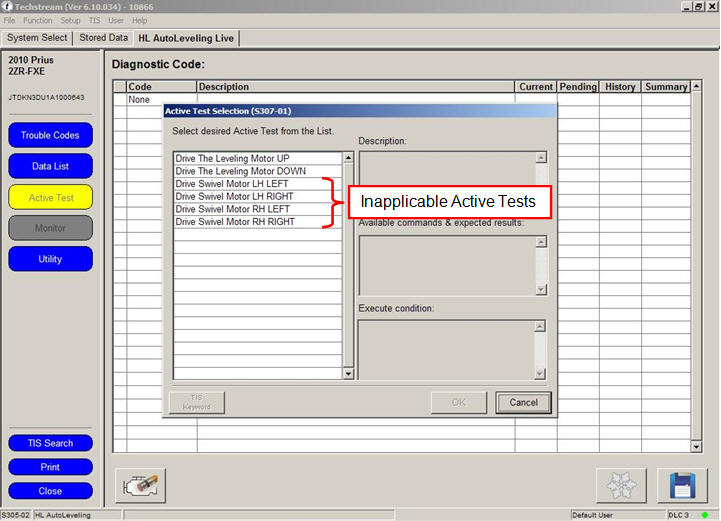Switch to the Stored Data tab
Viewport: 721px width, 521px height.
tap(103, 38)
